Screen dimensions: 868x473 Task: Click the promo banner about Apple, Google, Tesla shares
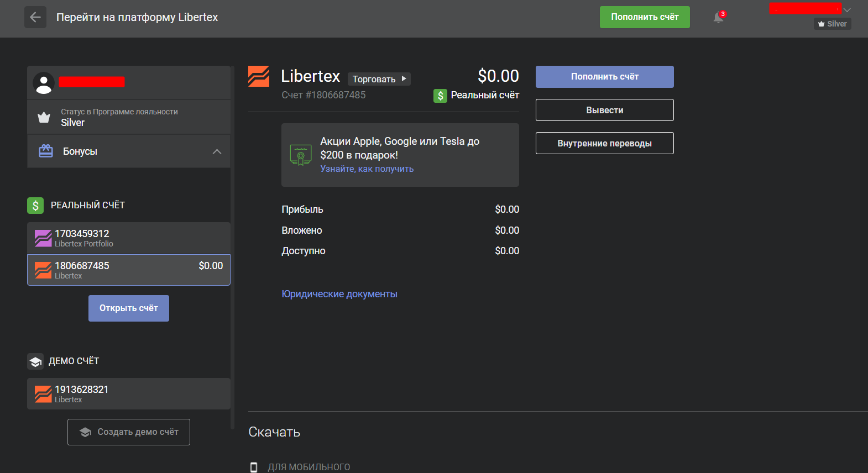click(400, 155)
